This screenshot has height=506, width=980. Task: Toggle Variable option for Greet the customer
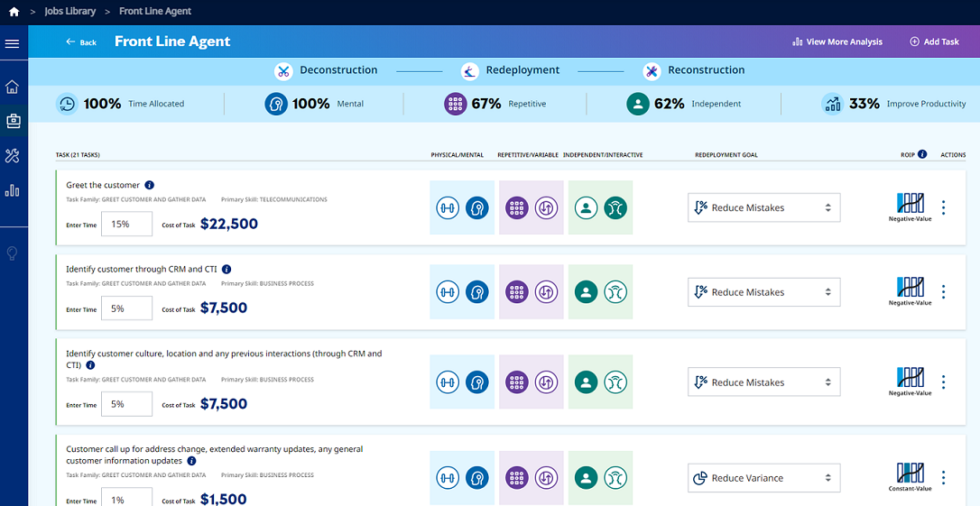[x=546, y=207]
